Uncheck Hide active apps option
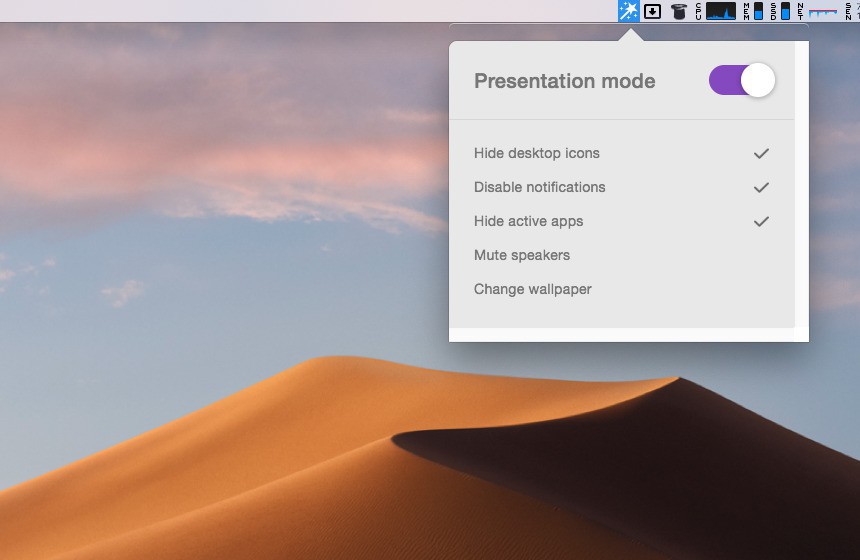 coord(621,221)
